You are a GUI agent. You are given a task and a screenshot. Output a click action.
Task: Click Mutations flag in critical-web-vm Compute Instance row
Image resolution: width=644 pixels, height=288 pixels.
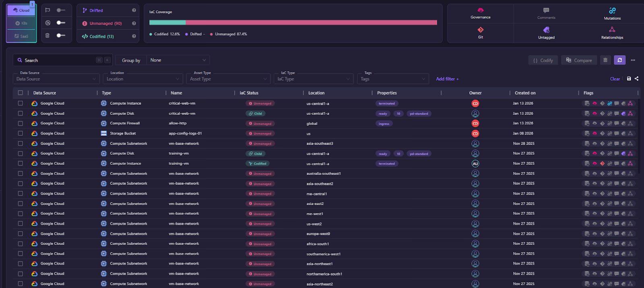609,104
